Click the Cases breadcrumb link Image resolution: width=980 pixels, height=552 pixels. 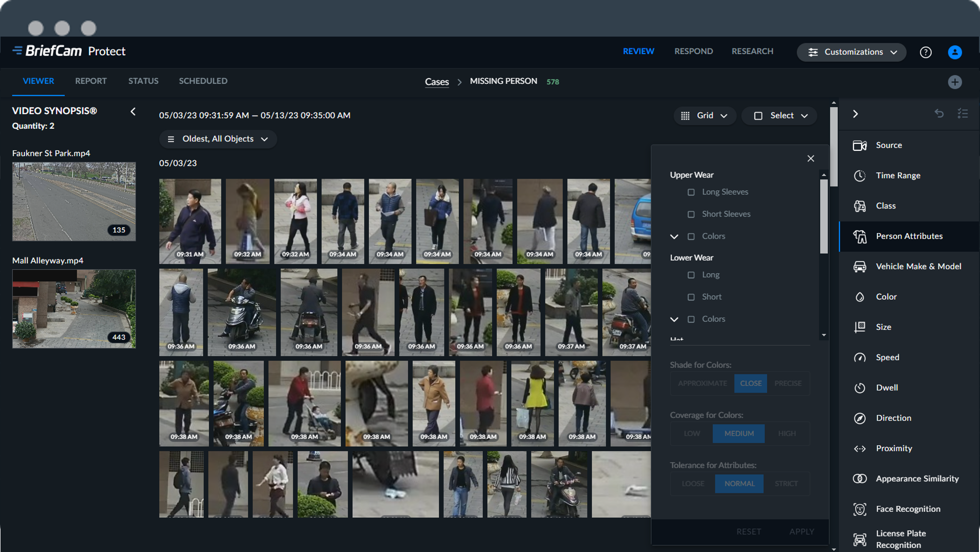(437, 82)
